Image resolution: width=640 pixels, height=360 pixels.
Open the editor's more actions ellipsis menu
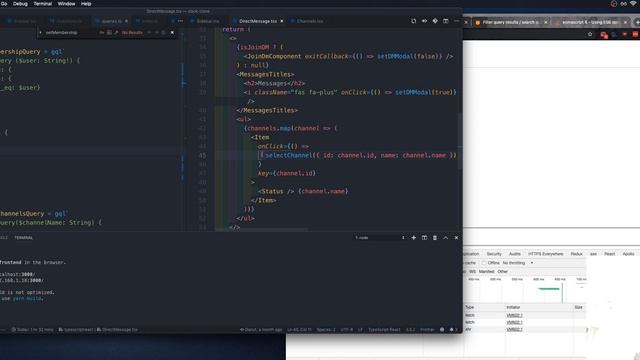456,21
